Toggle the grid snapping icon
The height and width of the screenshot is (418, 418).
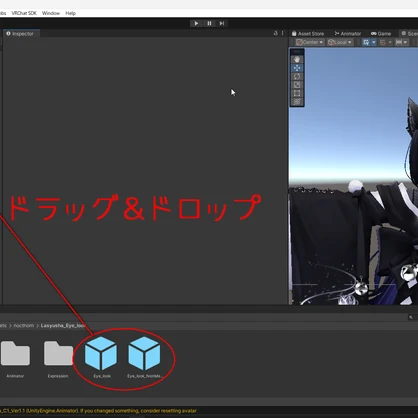click(383, 42)
